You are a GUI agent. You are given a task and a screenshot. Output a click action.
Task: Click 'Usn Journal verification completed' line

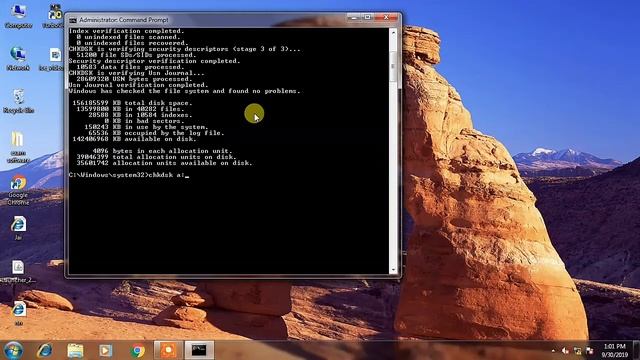(138, 85)
